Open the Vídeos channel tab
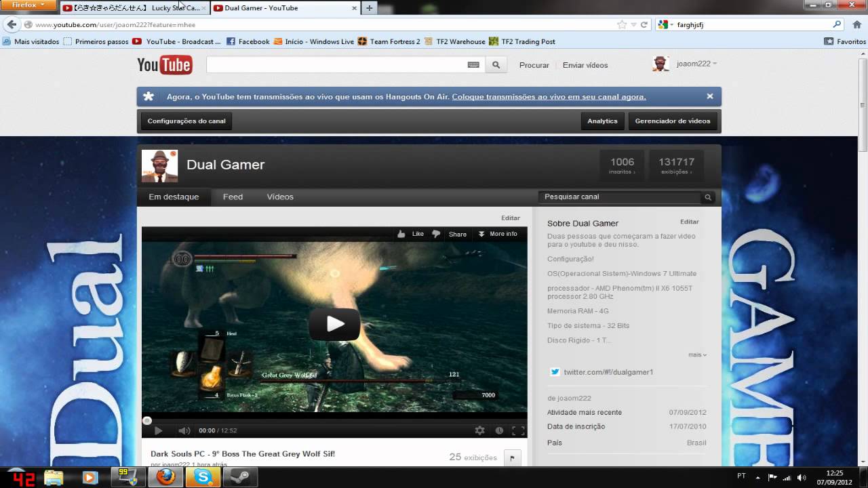This screenshot has height=488, width=868. [x=280, y=197]
